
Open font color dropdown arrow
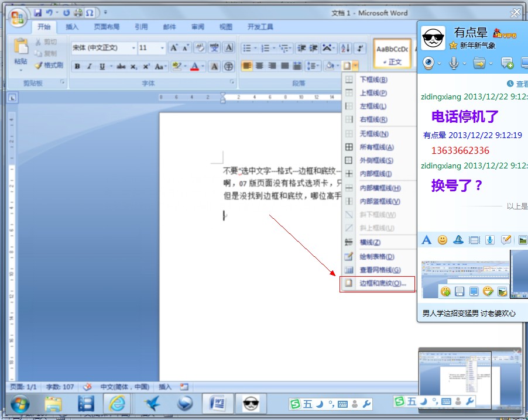pos(203,66)
